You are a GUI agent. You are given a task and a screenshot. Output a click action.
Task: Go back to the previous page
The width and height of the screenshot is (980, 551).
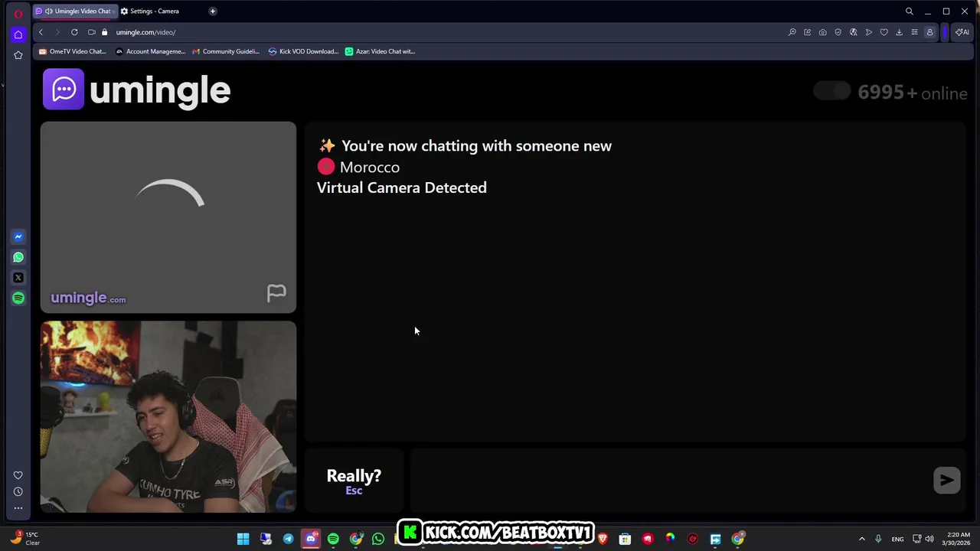click(x=41, y=32)
